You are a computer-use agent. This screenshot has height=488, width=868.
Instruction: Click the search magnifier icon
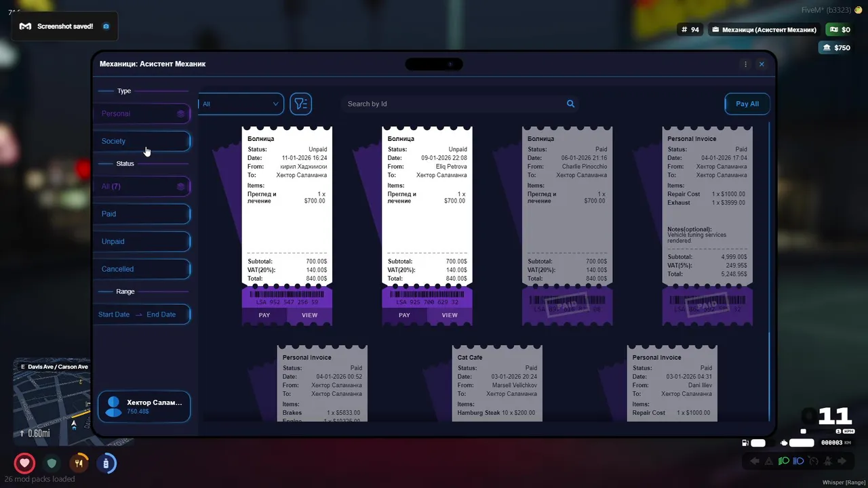click(x=570, y=104)
